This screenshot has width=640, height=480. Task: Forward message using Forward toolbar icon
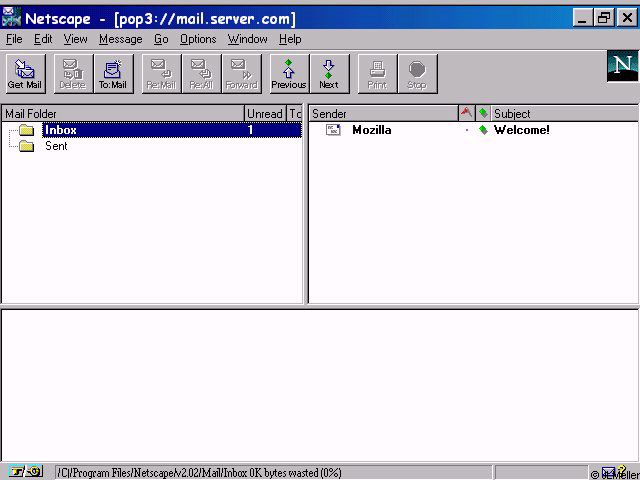pos(242,74)
